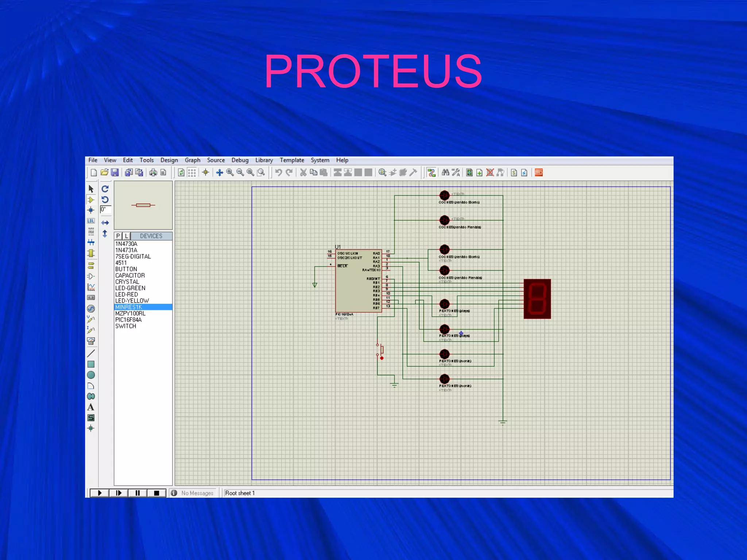
Task: Open the Design menu
Action: (169, 160)
